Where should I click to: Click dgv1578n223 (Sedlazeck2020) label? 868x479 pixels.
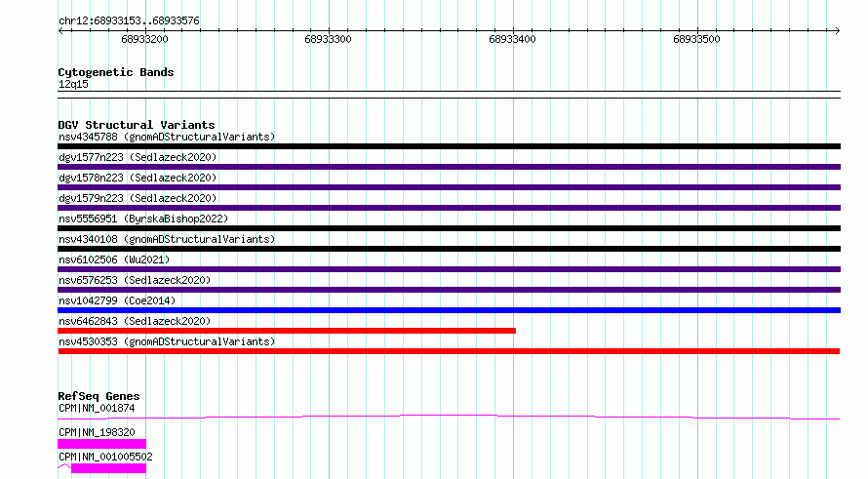click(138, 178)
